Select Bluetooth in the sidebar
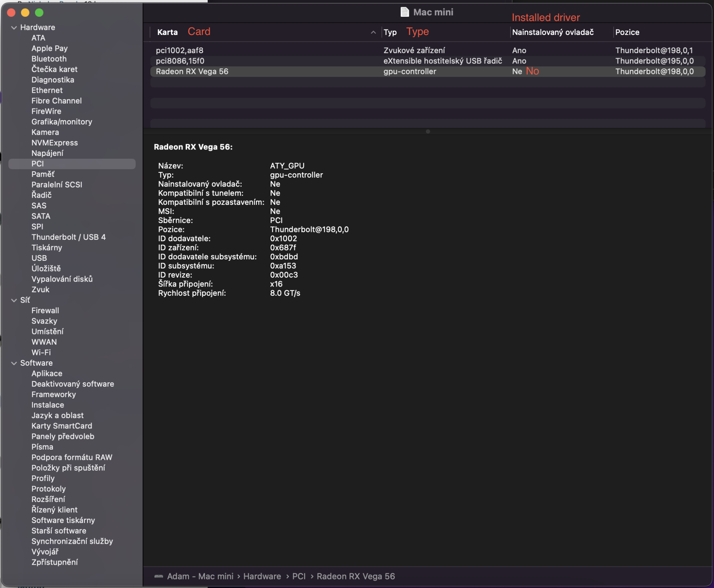 click(x=49, y=59)
